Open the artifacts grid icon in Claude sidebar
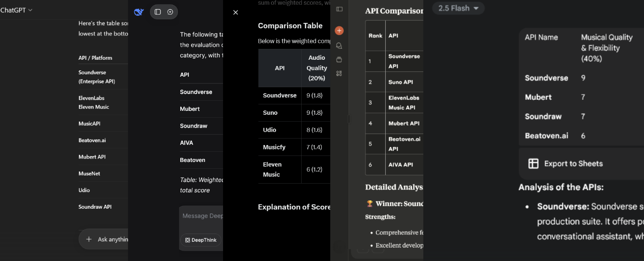 339,74
